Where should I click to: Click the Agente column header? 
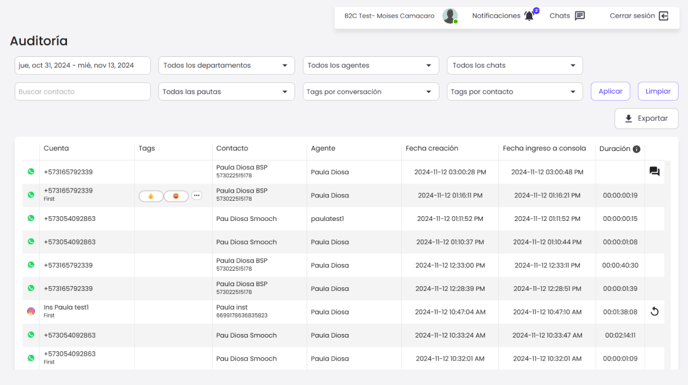pyautogui.click(x=323, y=148)
